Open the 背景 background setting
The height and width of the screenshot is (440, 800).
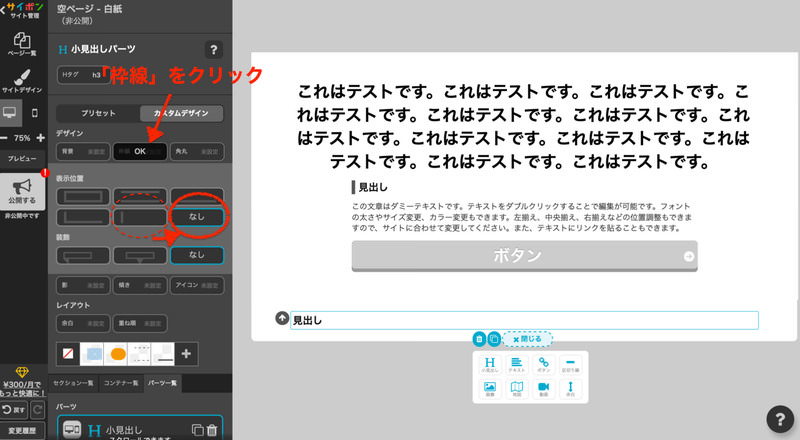tap(83, 152)
